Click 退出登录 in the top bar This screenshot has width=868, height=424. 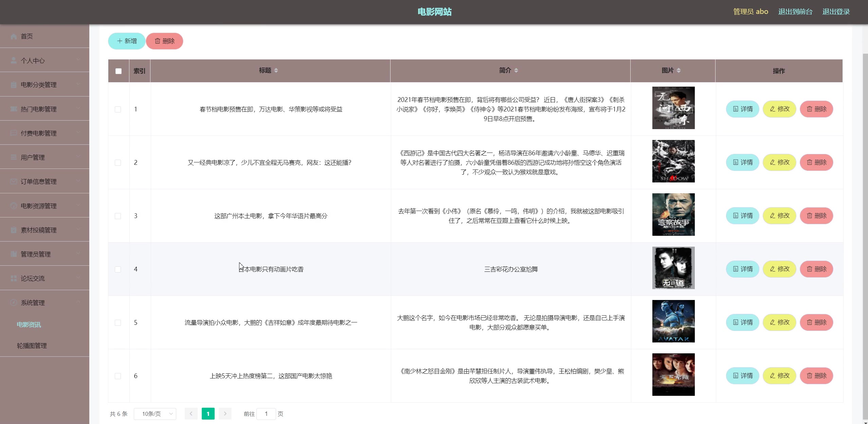click(836, 12)
